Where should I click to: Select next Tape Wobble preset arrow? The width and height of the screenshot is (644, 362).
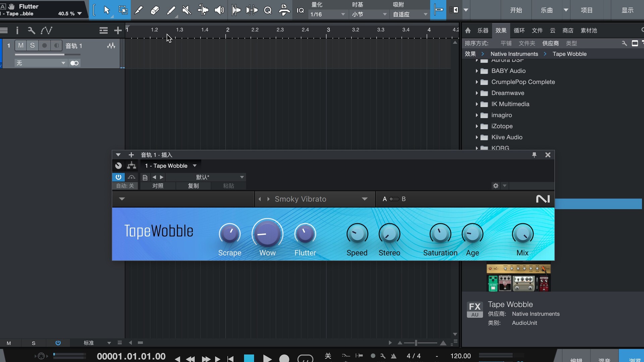[268, 199]
